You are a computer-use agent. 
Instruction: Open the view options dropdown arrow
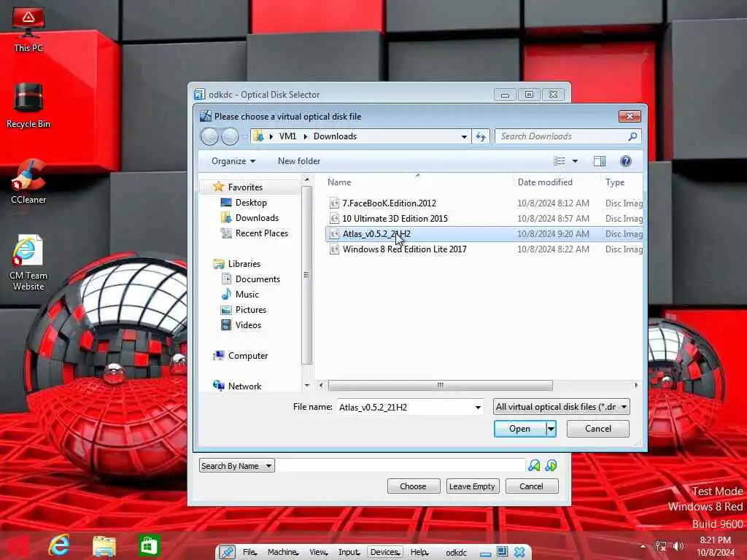[575, 161]
